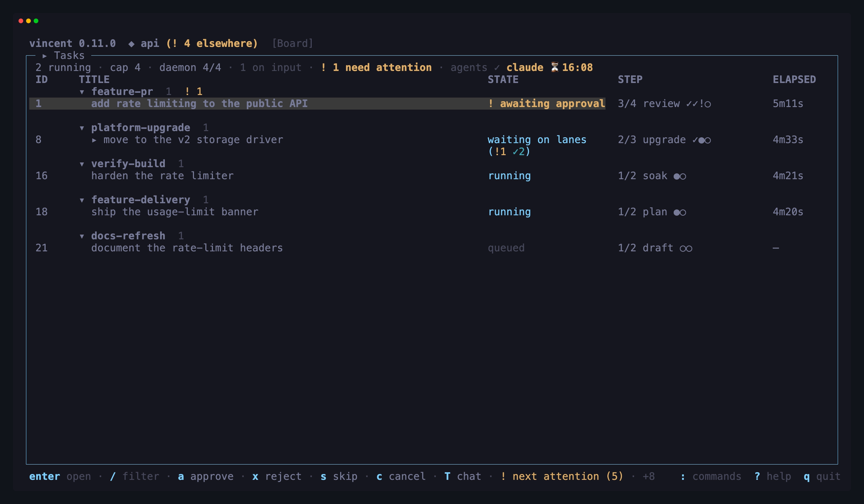Click 'c cancel' in the footer
This screenshot has height=504, width=864.
(401, 476)
